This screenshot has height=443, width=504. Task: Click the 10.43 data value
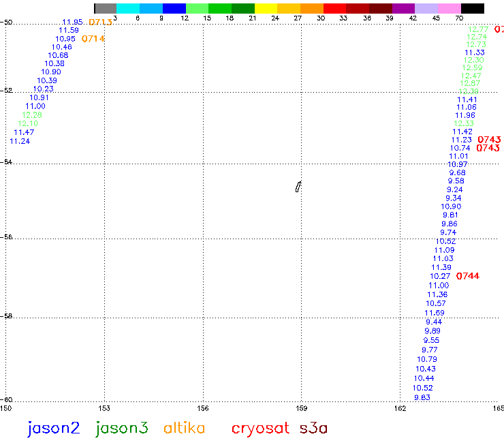426,369
